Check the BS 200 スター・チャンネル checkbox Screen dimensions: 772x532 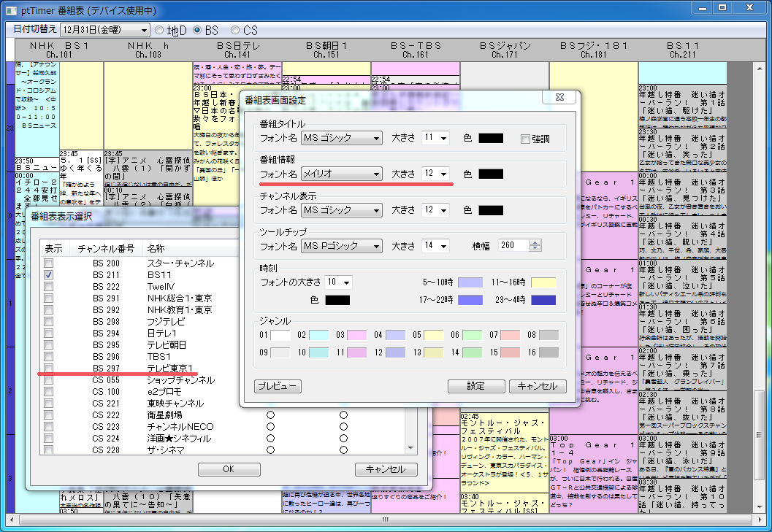pyautogui.click(x=48, y=263)
